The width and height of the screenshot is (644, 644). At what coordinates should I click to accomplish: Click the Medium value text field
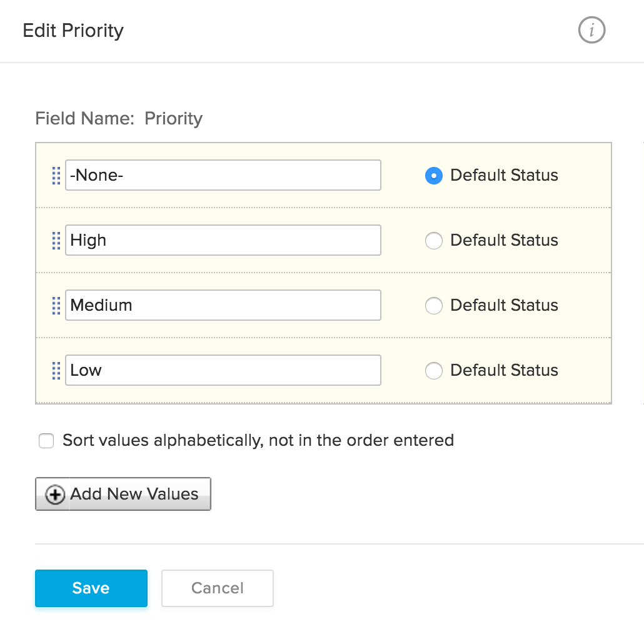pos(223,306)
